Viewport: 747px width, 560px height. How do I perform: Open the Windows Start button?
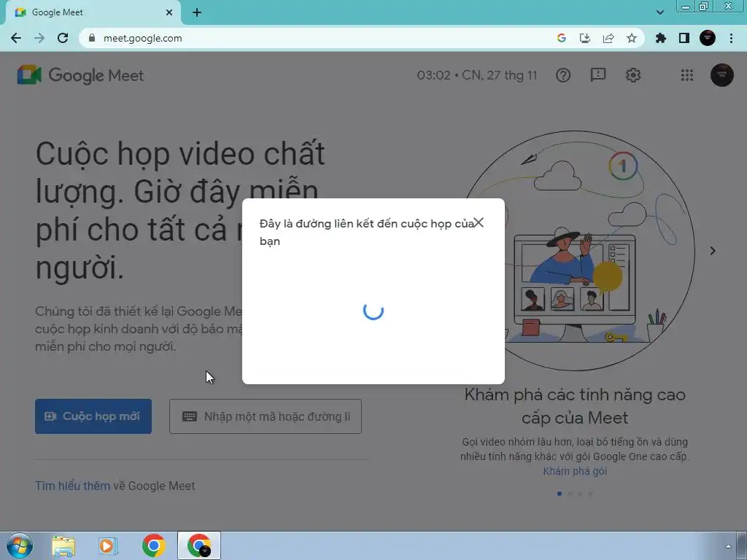coord(20,545)
